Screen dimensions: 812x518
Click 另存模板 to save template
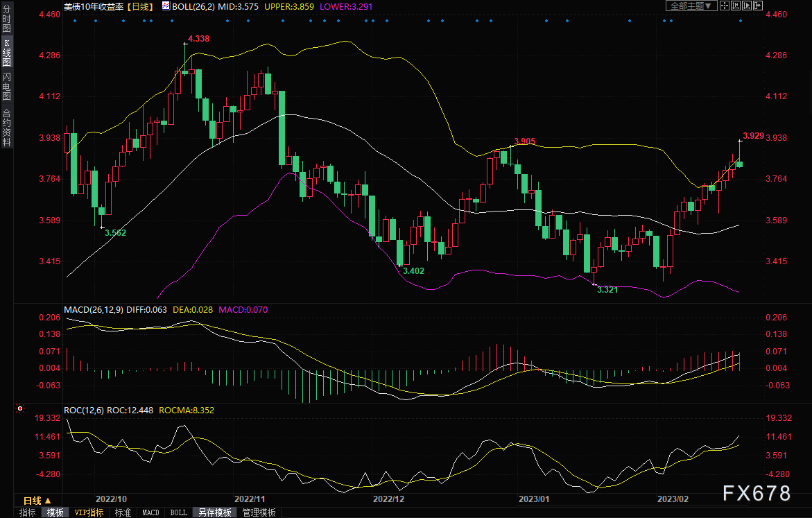pyautogui.click(x=215, y=512)
